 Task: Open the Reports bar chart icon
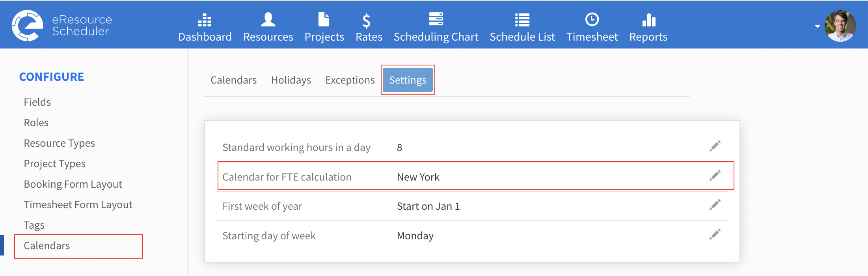[x=648, y=20]
